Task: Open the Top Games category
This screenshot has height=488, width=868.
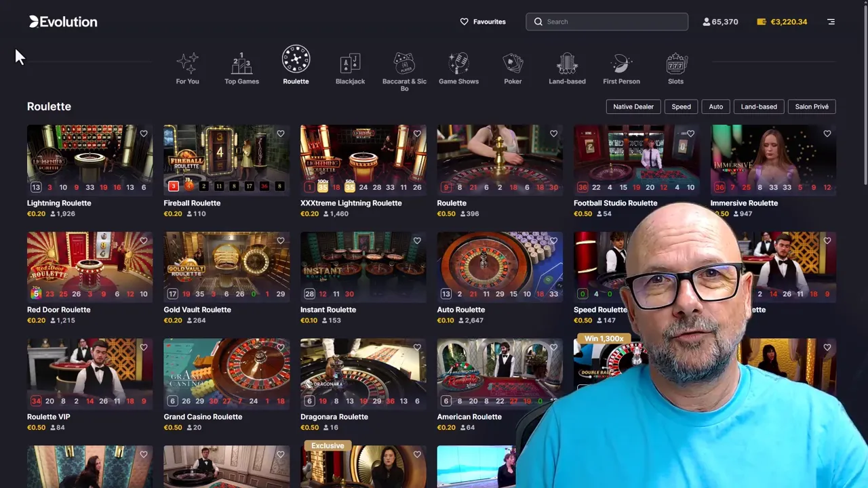Action: click(x=241, y=69)
